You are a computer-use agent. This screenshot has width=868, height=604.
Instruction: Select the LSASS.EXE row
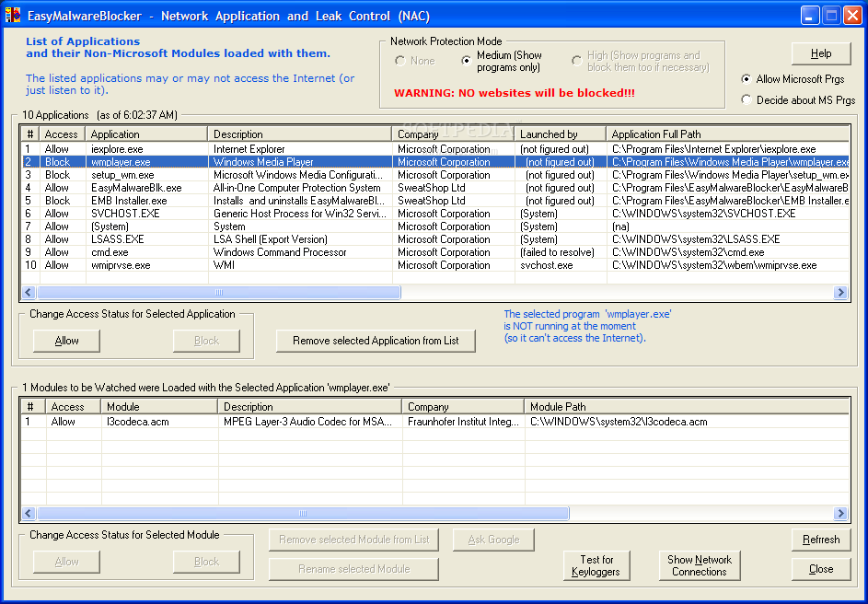(x=435, y=239)
